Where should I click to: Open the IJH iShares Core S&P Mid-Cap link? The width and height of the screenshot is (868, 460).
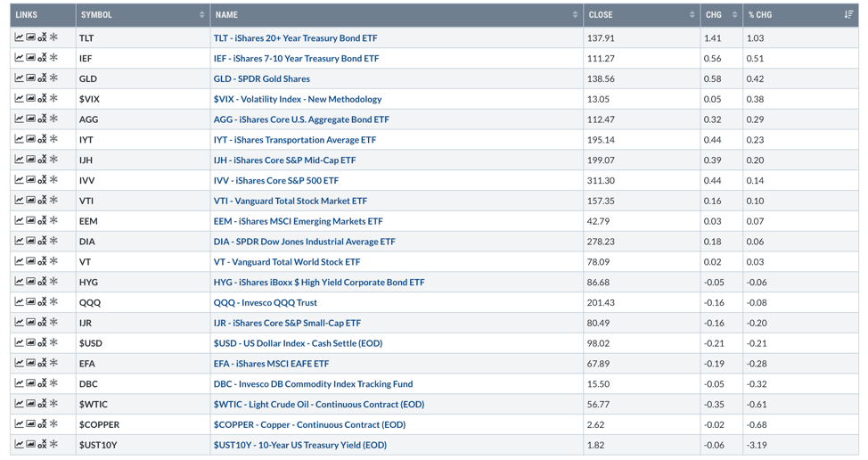click(284, 160)
